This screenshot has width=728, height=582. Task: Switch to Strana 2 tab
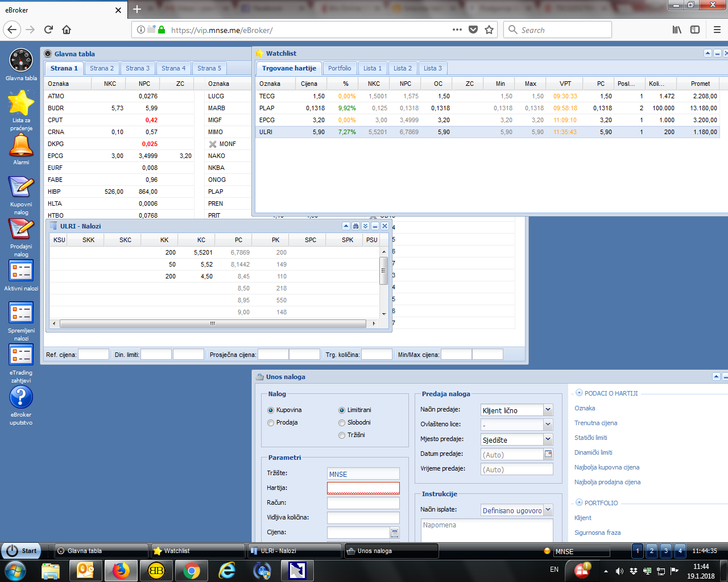(102, 68)
